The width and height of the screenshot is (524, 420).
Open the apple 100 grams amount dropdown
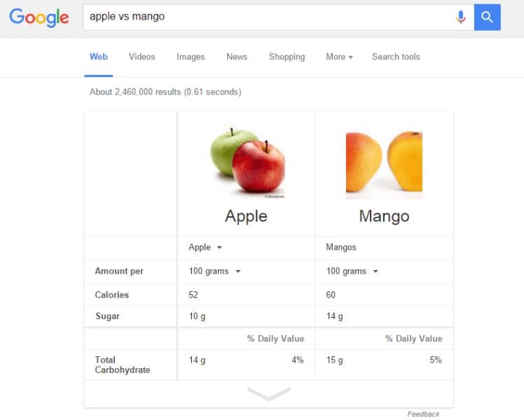(214, 271)
